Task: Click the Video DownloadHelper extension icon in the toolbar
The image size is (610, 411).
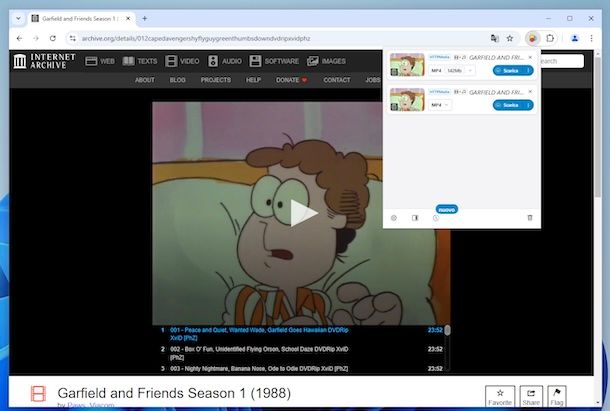Action: [x=532, y=38]
